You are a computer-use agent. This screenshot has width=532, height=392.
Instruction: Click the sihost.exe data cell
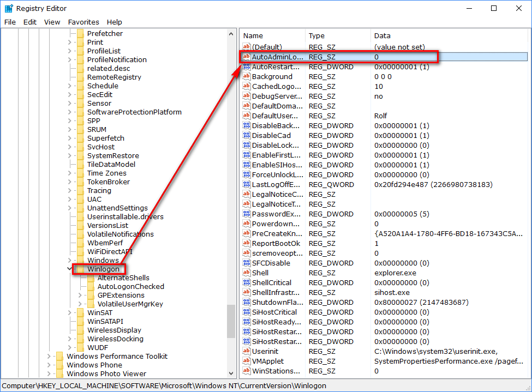392,292
